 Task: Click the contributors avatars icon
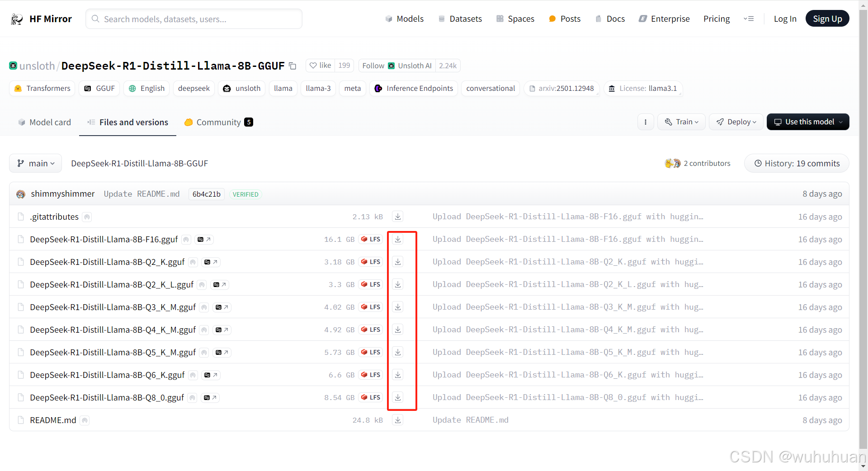point(673,163)
